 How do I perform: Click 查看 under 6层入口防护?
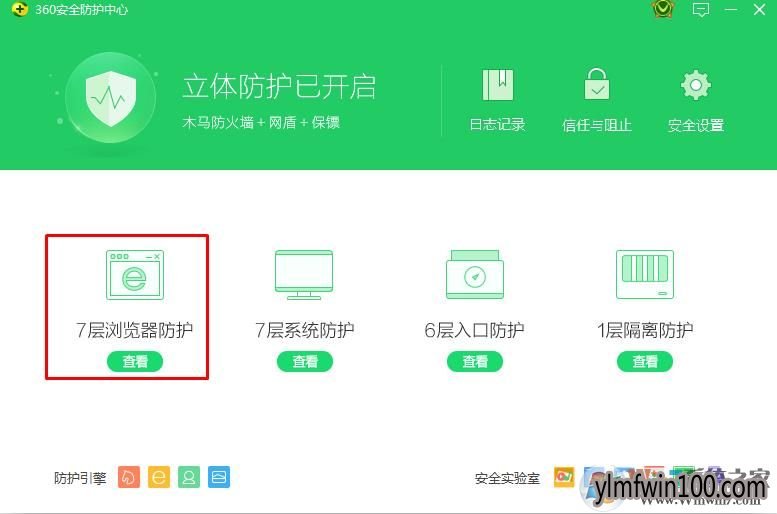pyautogui.click(x=475, y=361)
